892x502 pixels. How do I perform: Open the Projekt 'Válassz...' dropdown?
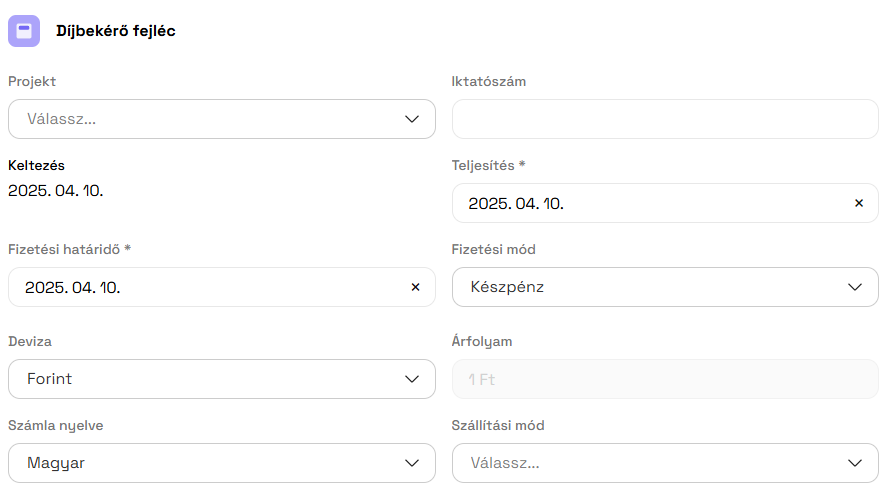(200, 119)
